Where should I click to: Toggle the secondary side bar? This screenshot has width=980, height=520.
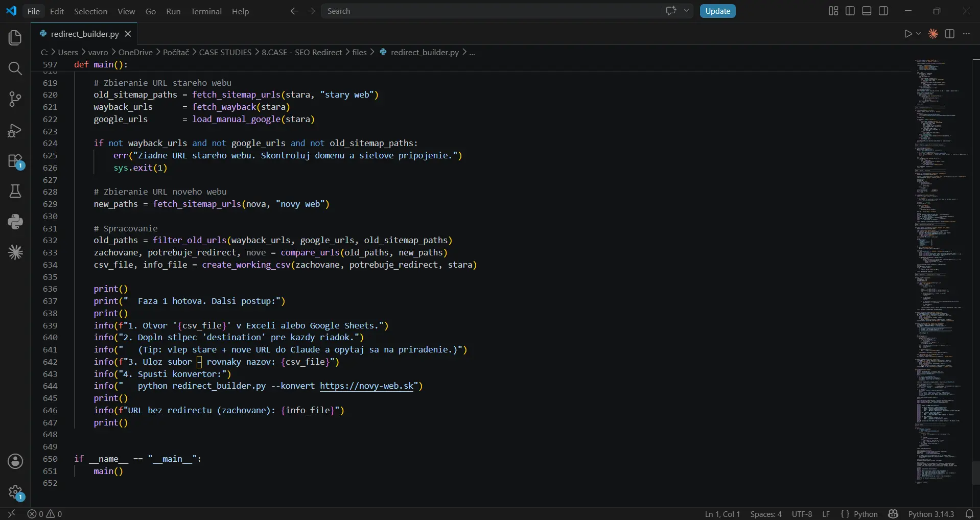tap(883, 11)
